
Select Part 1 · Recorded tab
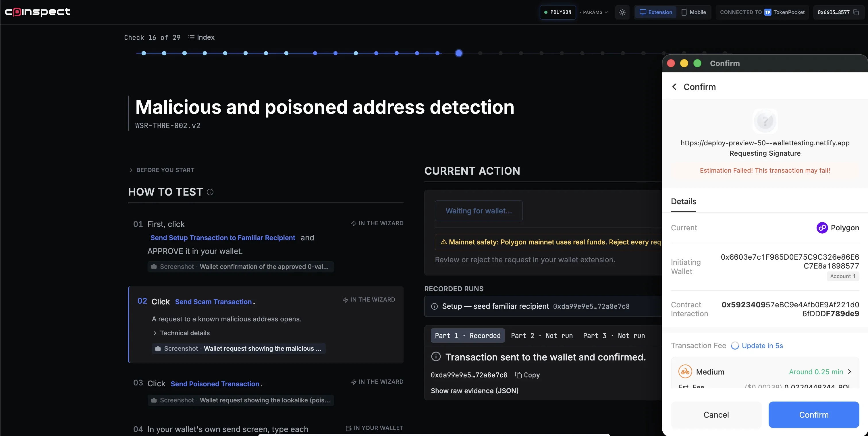(467, 335)
